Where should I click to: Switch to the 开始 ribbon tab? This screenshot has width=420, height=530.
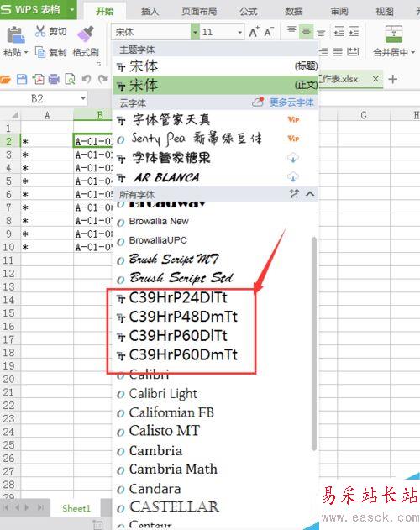pos(104,12)
